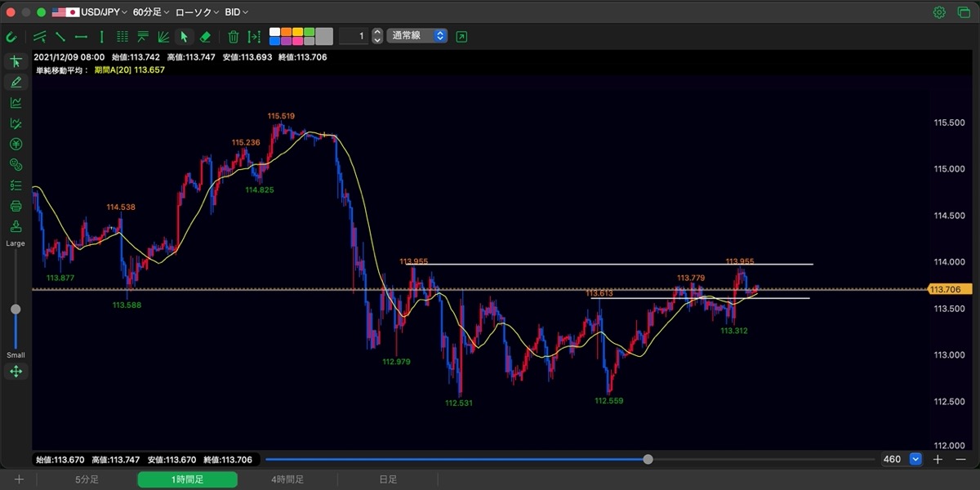Click the magnet snap icon
Viewport: 980px width, 490px height.
click(11, 37)
